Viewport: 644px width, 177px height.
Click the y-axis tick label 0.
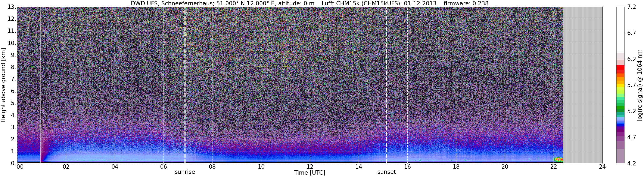click(13, 163)
